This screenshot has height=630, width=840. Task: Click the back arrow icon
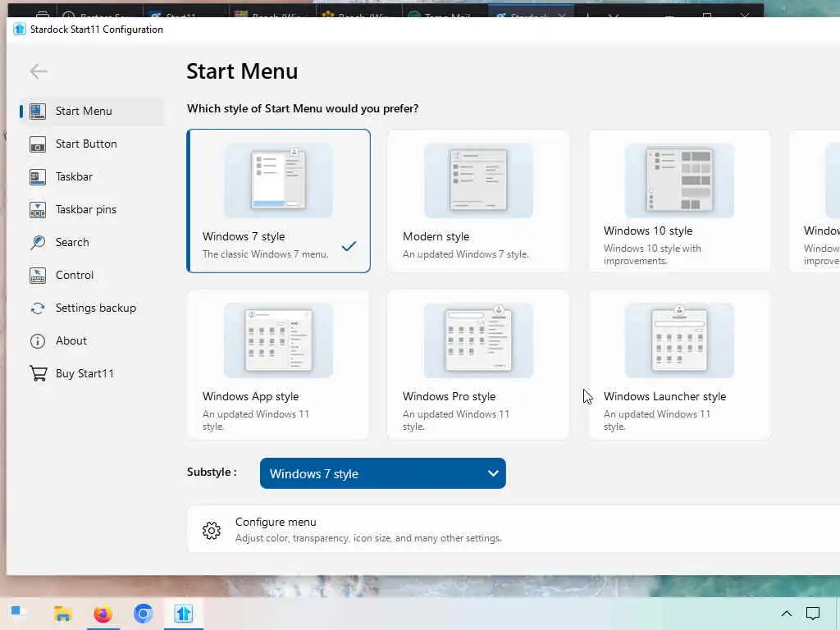(x=39, y=71)
